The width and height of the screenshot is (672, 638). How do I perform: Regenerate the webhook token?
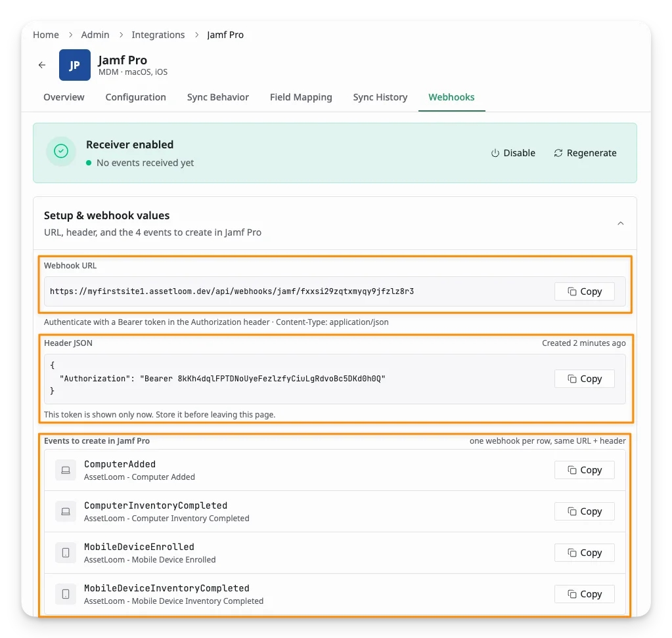(x=585, y=153)
